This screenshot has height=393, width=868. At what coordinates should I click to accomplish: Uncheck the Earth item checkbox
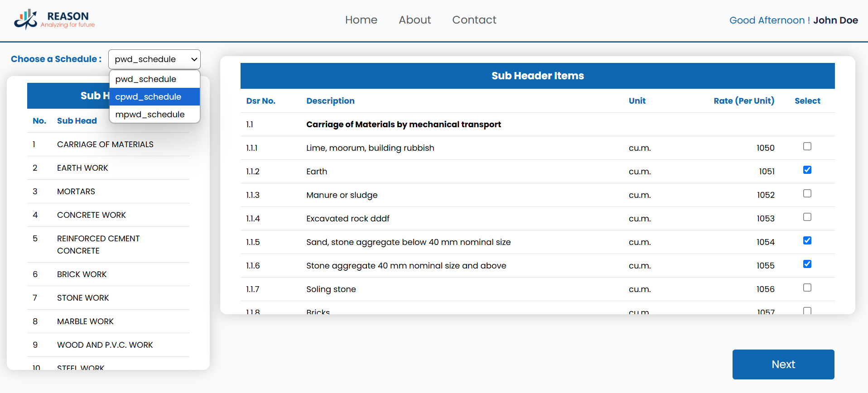click(x=807, y=170)
